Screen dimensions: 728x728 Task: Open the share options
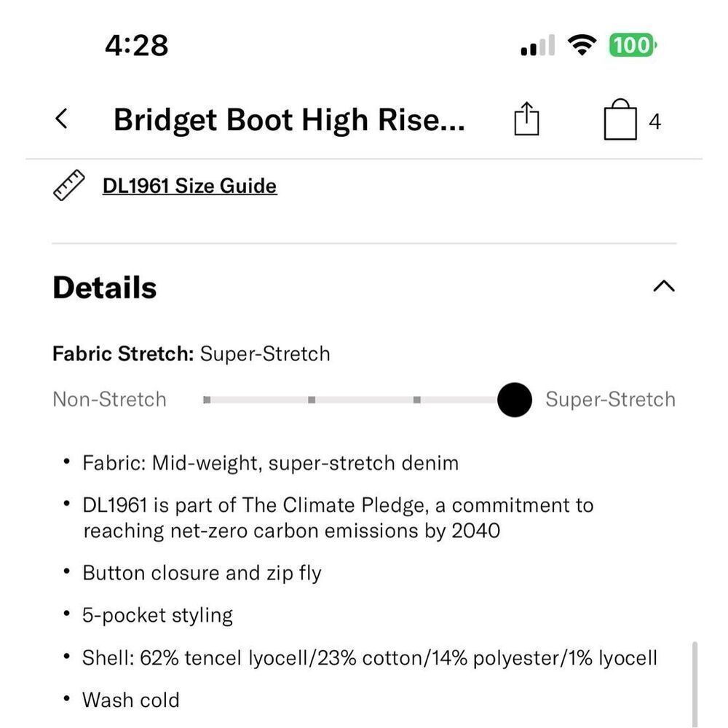coord(526,119)
